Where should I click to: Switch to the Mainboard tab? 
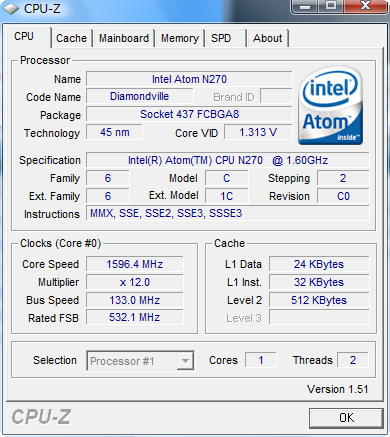(124, 38)
